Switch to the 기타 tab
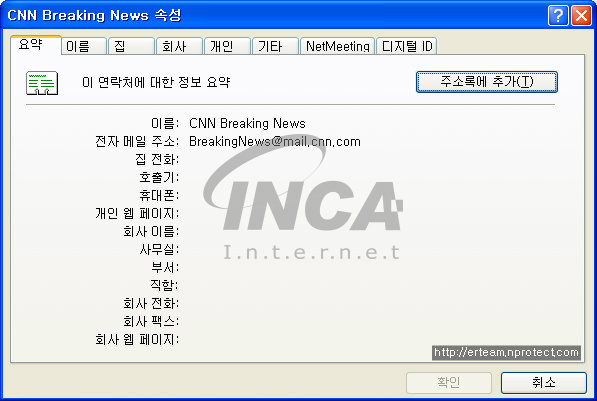The image size is (597, 401). pos(275,46)
